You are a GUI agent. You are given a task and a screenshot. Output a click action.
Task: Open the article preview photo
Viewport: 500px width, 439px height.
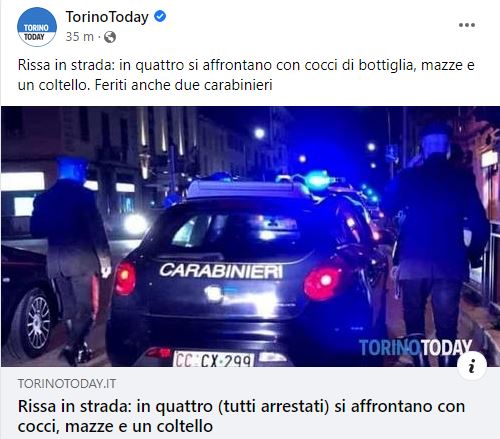click(250, 236)
